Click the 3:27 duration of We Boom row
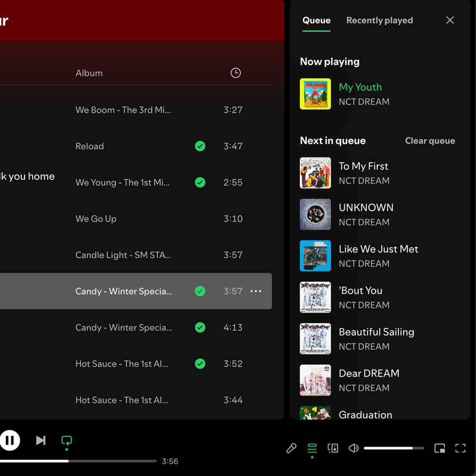Image resolution: width=476 pixels, height=476 pixels. pos(233,110)
